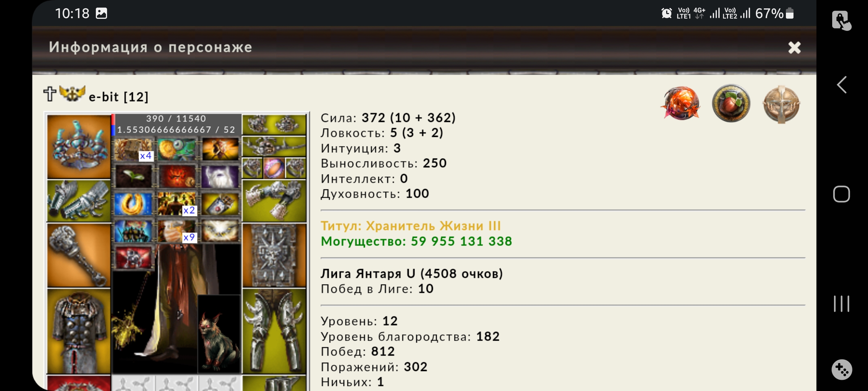Tap the crown helmet equipment slot

(x=79, y=147)
